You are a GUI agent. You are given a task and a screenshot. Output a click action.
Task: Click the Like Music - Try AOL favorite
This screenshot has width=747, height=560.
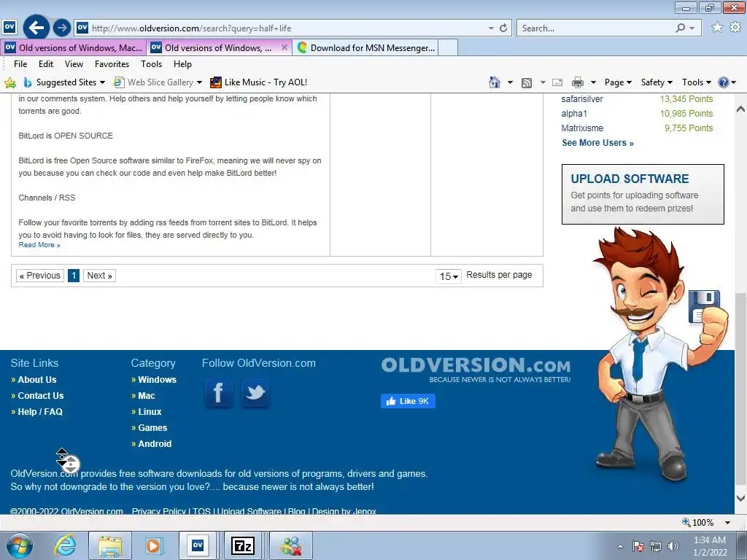point(259,82)
